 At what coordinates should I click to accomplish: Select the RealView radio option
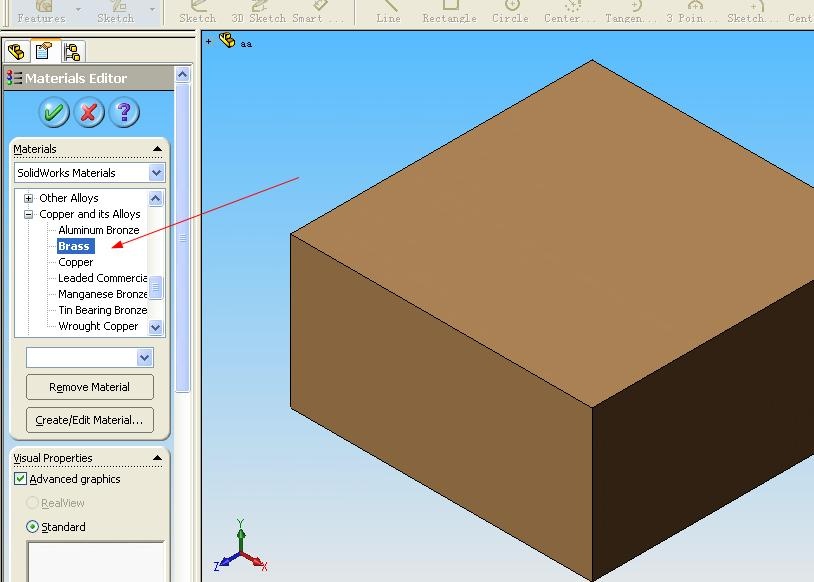click(32, 503)
